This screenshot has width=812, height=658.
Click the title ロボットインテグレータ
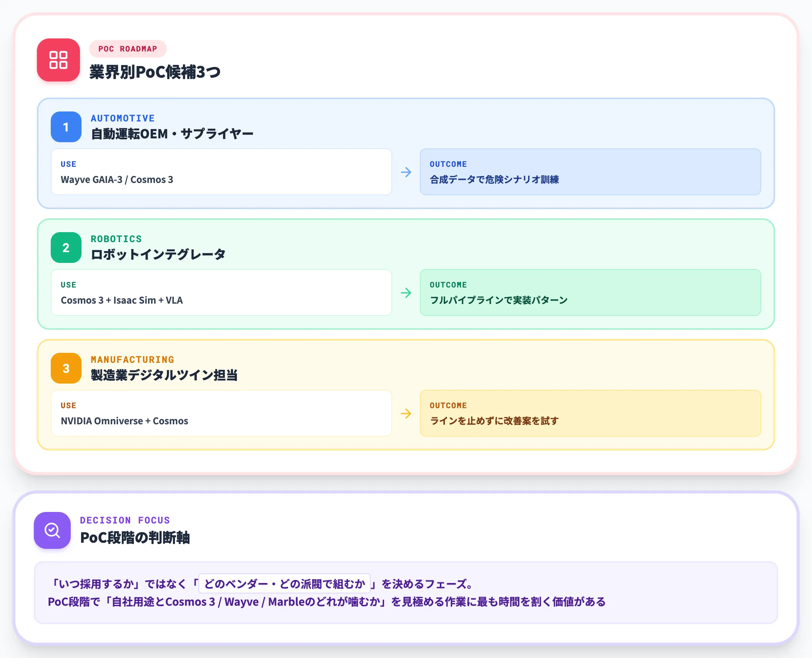[158, 254]
